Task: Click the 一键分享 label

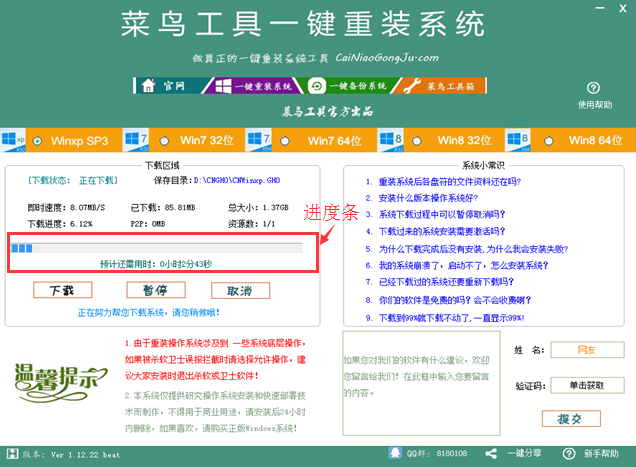Action: click(524, 453)
